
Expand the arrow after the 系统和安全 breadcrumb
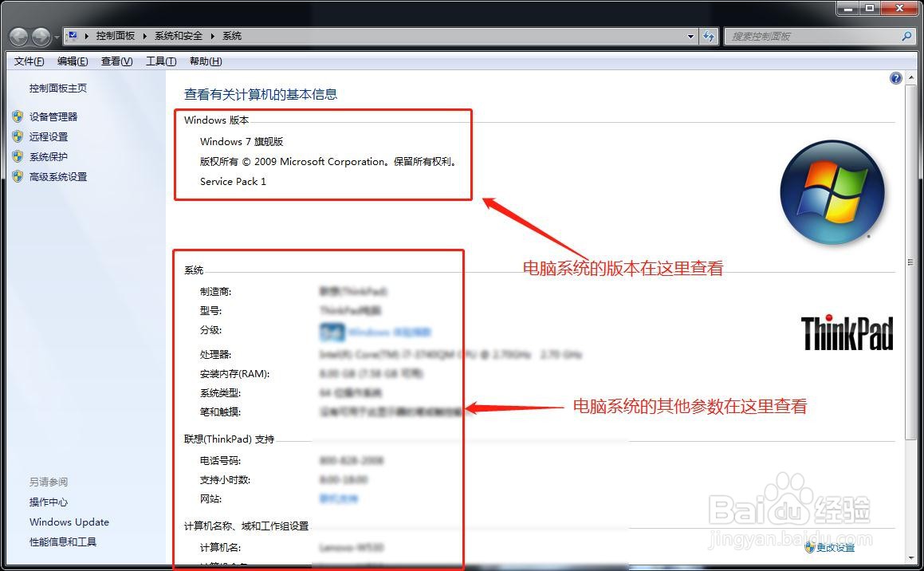coord(212,36)
